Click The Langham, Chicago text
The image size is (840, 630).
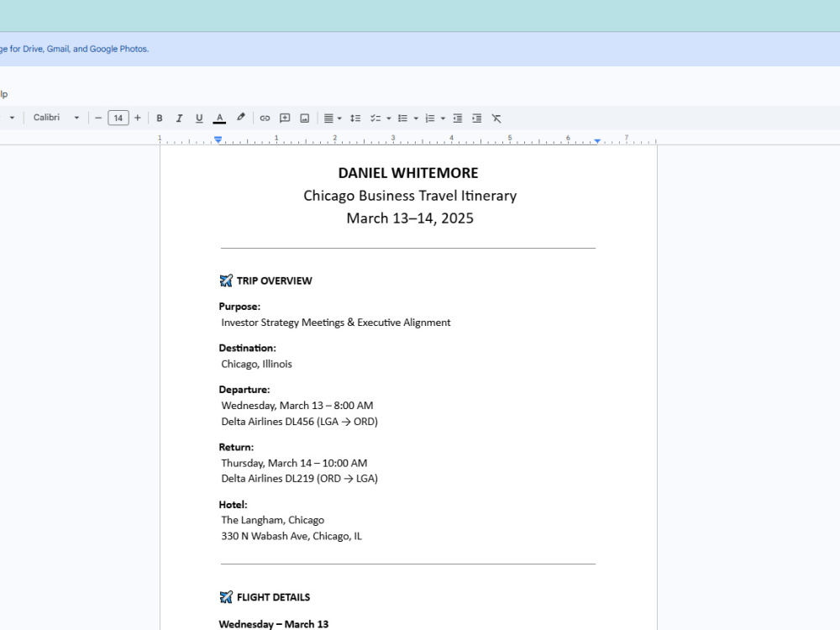(273, 520)
